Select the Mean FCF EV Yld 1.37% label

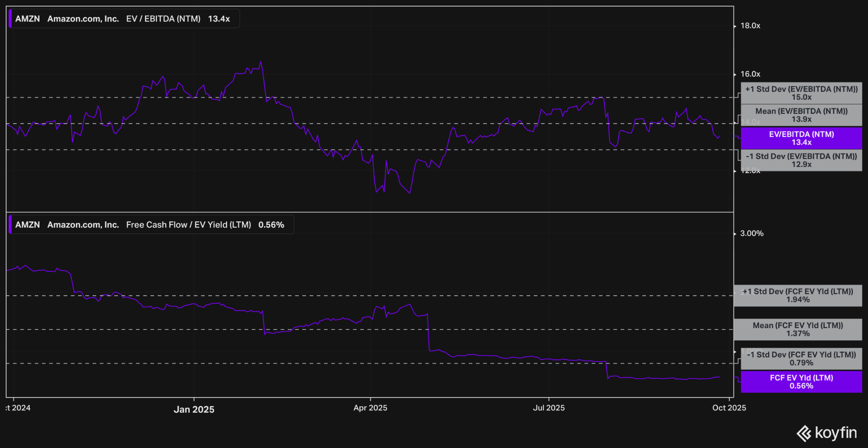798,329
